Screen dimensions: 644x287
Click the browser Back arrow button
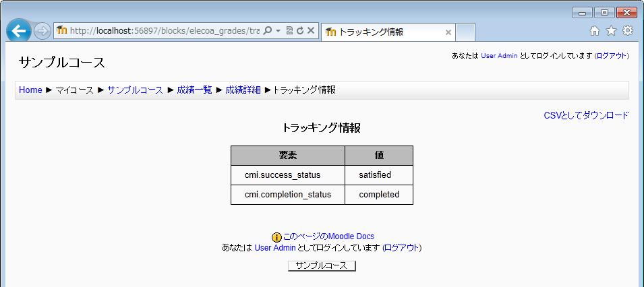click(x=19, y=31)
